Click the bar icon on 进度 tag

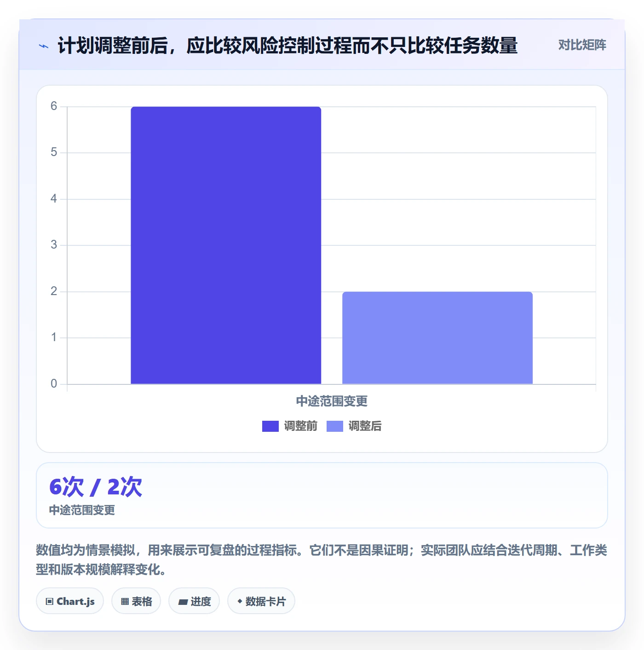pyautogui.click(x=183, y=602)
